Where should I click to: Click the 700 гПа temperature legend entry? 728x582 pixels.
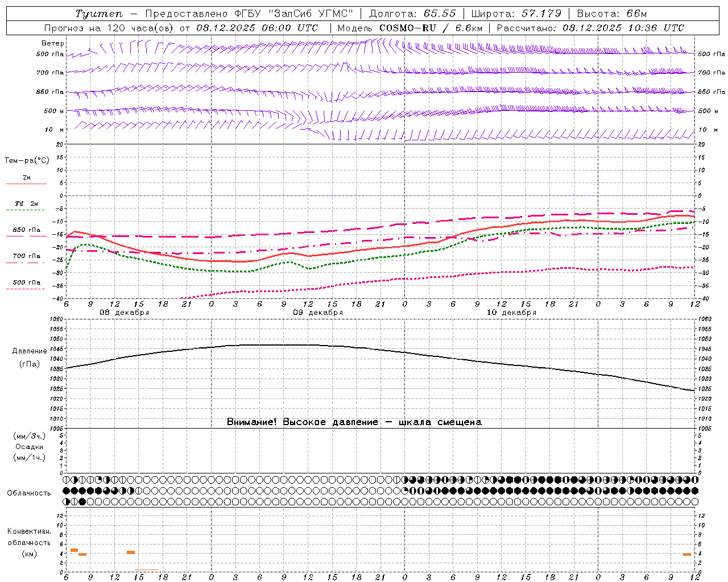pyautogui.click(x=27, y=256)
